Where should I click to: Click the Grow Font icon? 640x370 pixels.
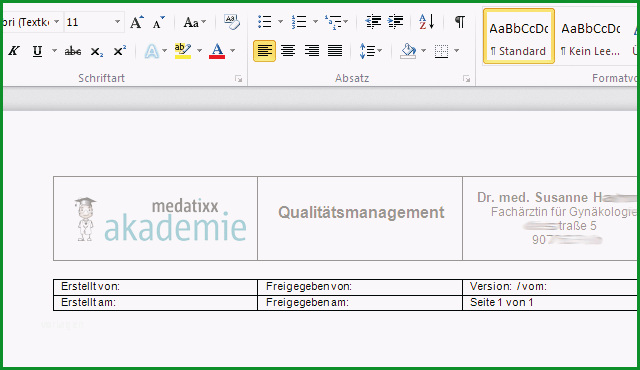click(x=137, y=22)
